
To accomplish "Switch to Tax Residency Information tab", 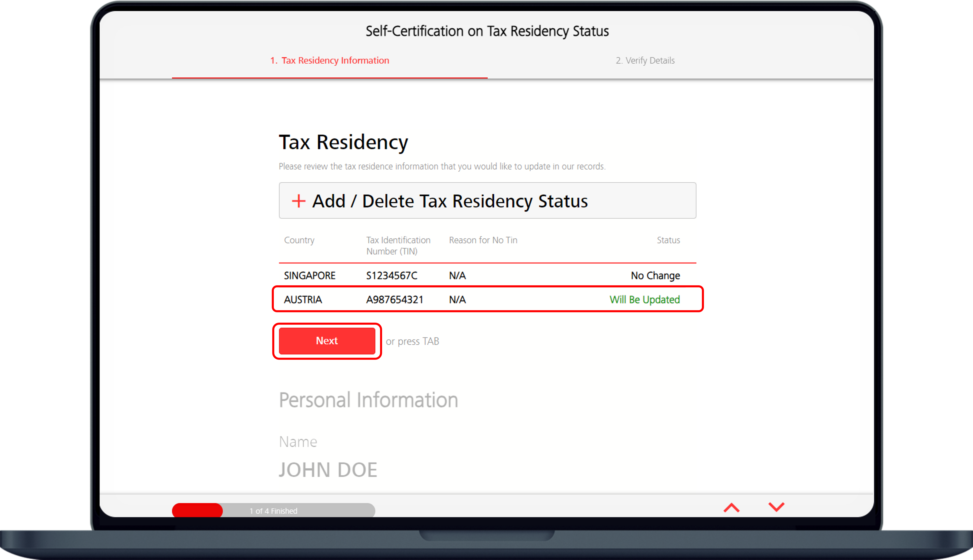I will 330,60.
